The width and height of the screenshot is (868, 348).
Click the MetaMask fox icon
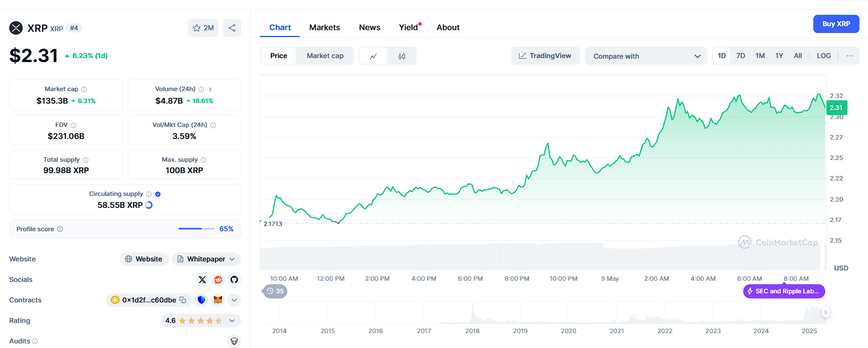(x=218, y=300)
